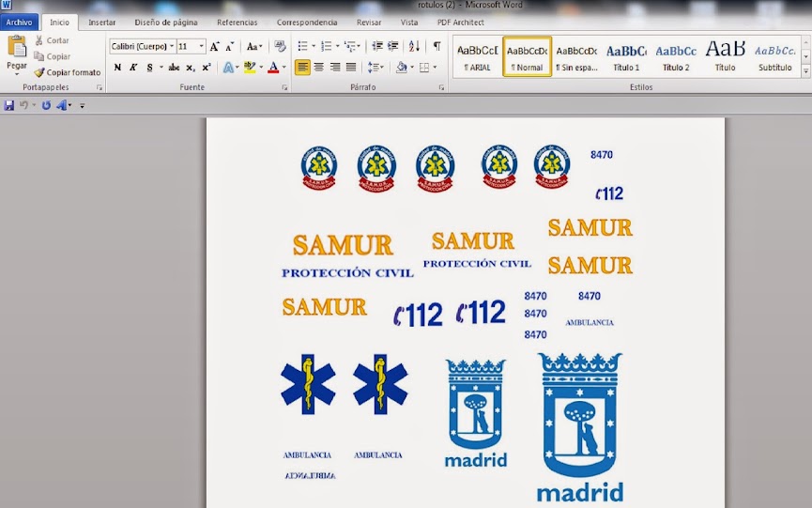Toggle show paragraph marks pilcrow
The height and width of the screenshot is (508, 812).
tap(437, 47)
